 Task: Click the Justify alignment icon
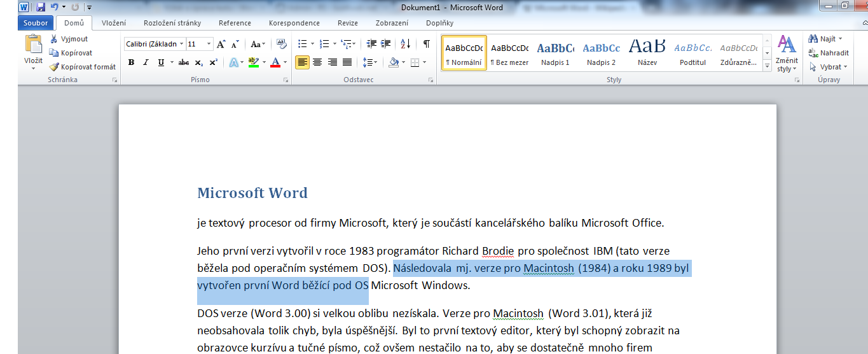click(347, 62)
